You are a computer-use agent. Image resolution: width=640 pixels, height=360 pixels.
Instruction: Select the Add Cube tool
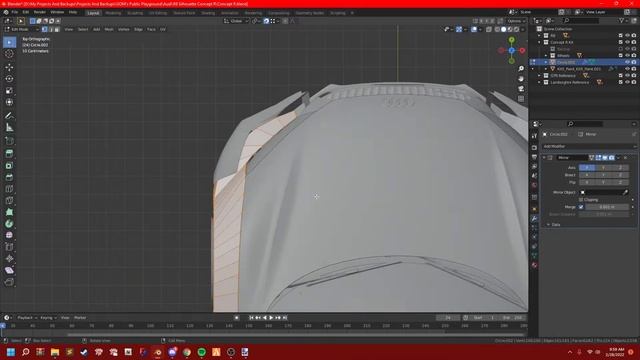point(9,141)
